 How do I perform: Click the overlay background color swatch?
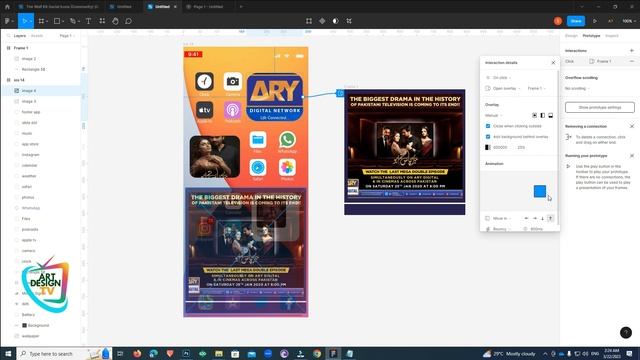[x=488, y=147]
